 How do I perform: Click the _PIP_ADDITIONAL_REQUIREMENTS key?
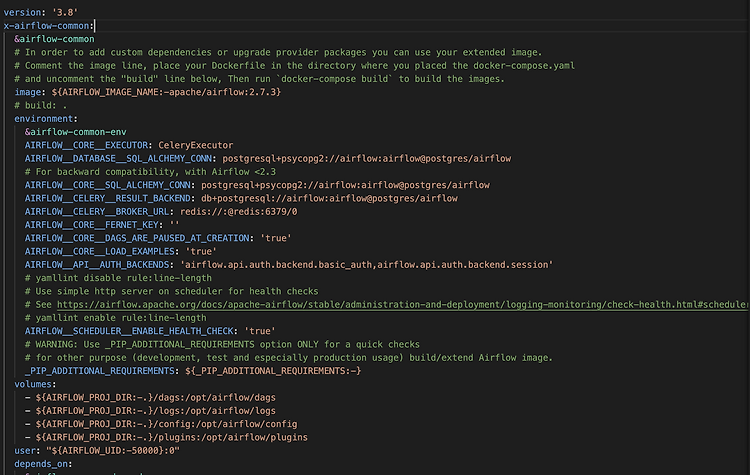pyautogui.click(x=100, y=371)
